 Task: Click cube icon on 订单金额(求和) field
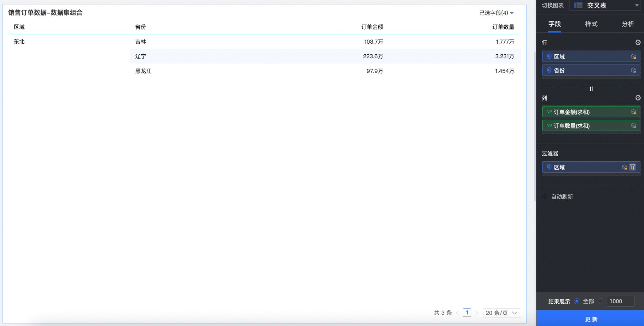(x=633, y=112)
